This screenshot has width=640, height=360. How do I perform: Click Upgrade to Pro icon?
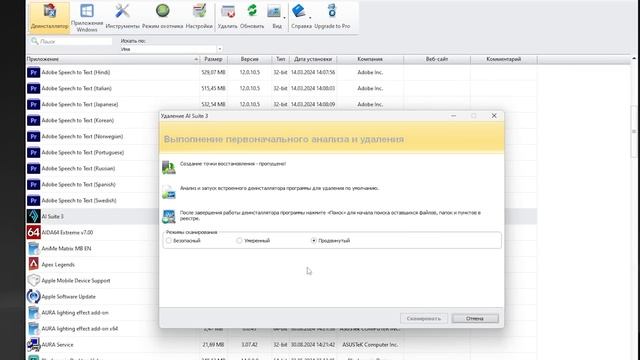pos(332,16)
